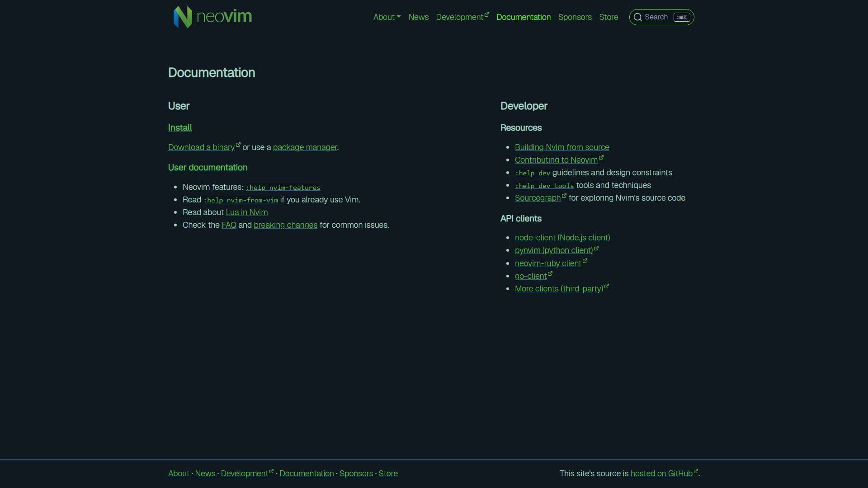Open the FAQ link
868x488 pixels.
229,225
